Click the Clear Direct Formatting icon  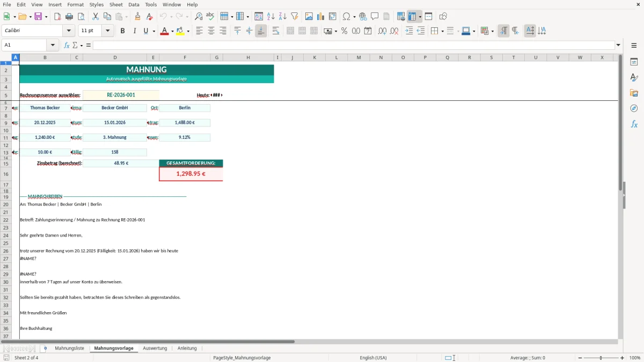(x=150, y=17)
